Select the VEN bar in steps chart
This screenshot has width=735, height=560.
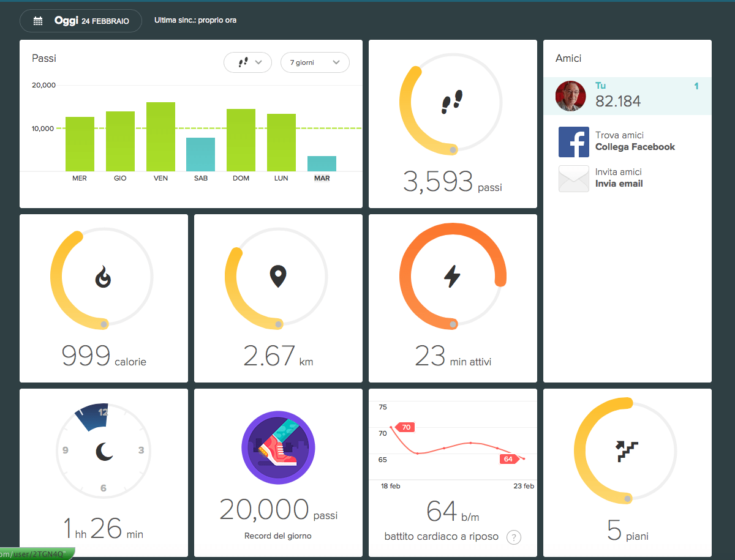[160, 136]
